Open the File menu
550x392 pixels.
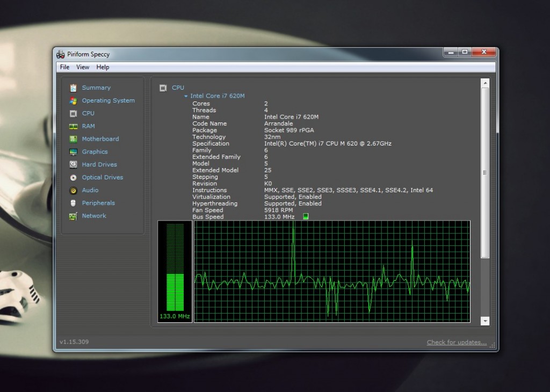coord(64,67)
